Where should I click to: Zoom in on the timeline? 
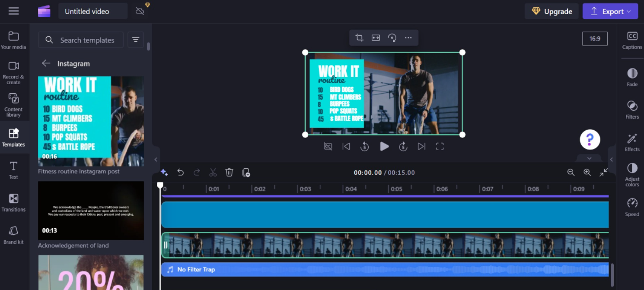point(587,173)
